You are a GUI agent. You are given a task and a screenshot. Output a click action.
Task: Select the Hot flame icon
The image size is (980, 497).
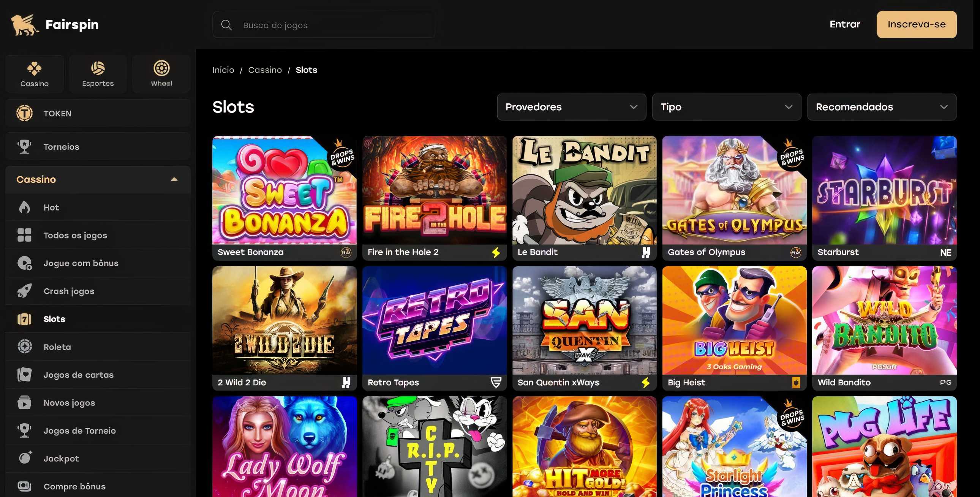click(24, 207)
